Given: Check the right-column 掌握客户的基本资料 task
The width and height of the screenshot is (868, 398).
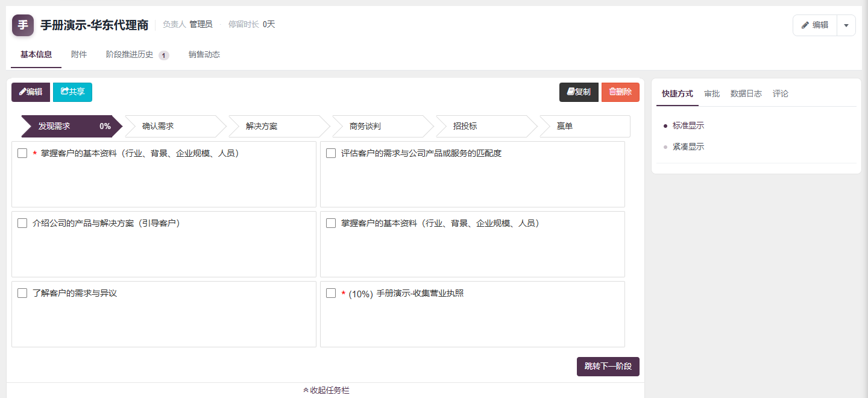Looking at the screenshot, I should [x=331, y=223].
